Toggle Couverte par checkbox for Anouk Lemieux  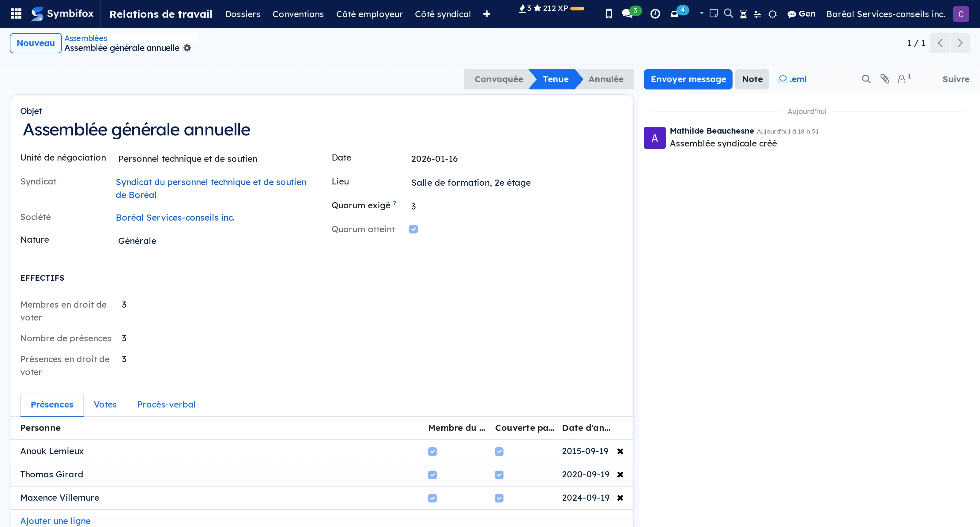[499, 451]
